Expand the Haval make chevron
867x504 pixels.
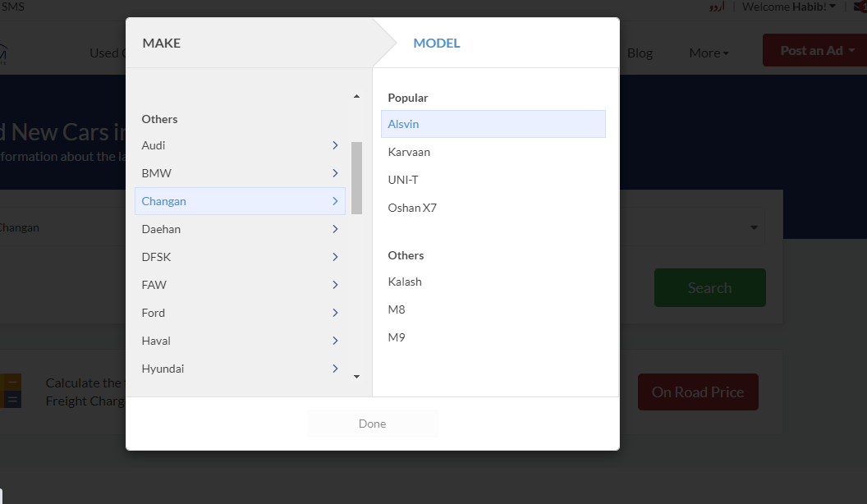(x=335, y=341)
